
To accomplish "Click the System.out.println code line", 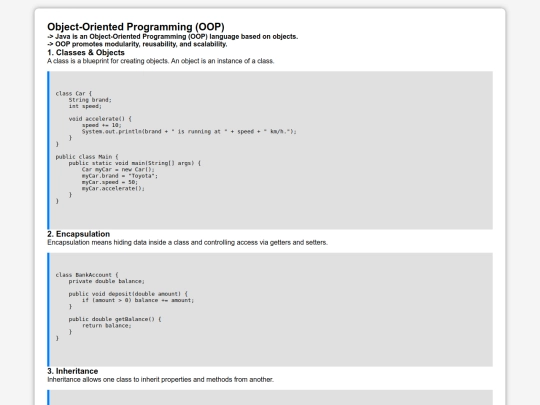I will tap(189, 132).
